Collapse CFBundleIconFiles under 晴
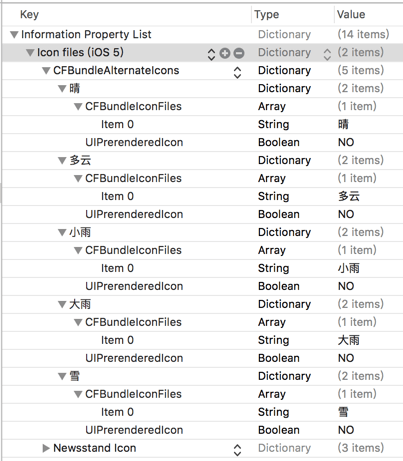This screenshot has width=403, height=461. 78,107
